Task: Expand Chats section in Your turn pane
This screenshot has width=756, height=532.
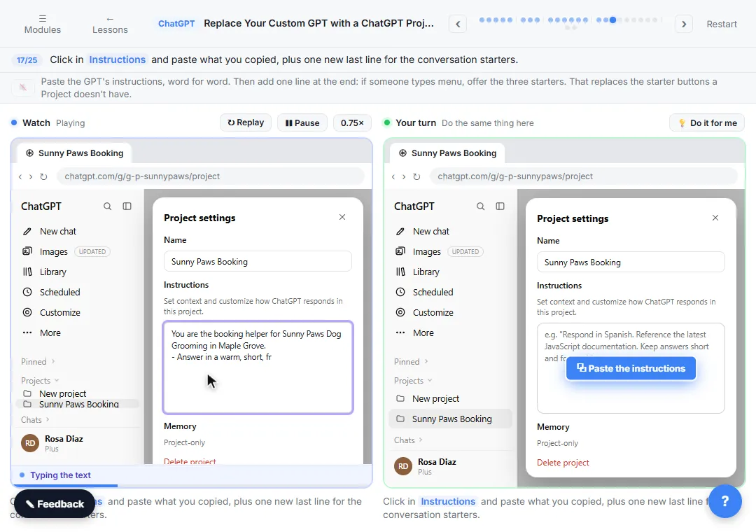Action: tap(408, 440)
